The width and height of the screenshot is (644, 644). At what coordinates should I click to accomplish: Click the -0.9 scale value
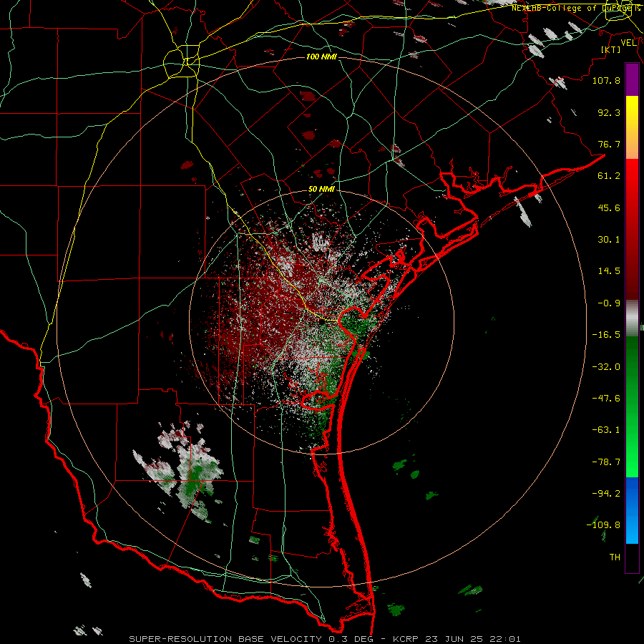point(609,303)
